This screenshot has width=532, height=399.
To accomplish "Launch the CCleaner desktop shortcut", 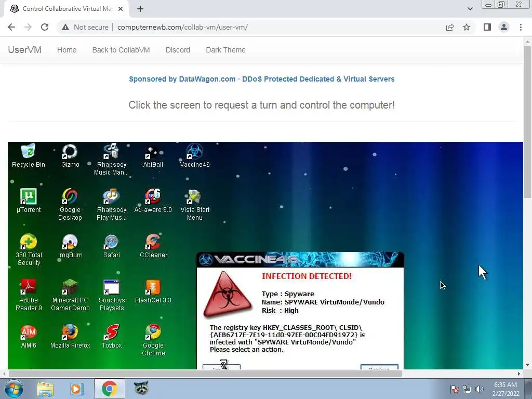I will point(153,246).
